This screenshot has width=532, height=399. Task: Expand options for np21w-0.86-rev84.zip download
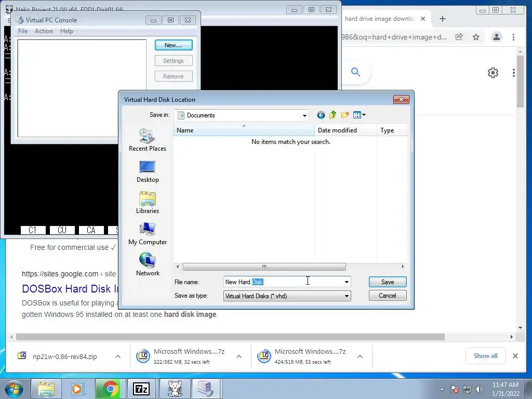118,356
